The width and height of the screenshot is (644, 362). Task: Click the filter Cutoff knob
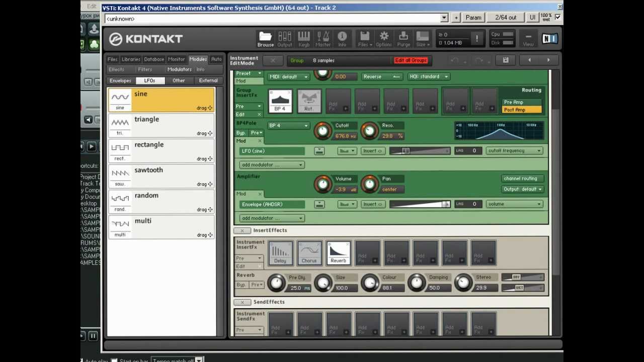(x=323, y=131)
